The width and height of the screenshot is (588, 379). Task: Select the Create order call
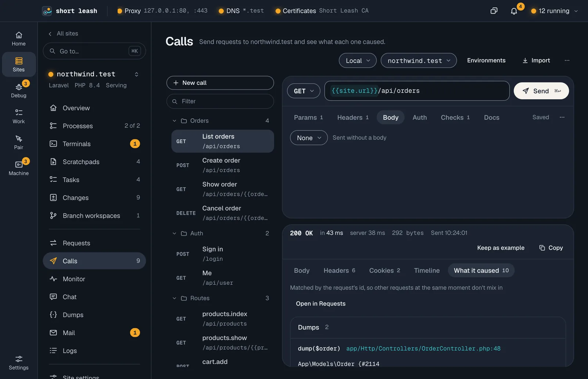coord(223,165)
